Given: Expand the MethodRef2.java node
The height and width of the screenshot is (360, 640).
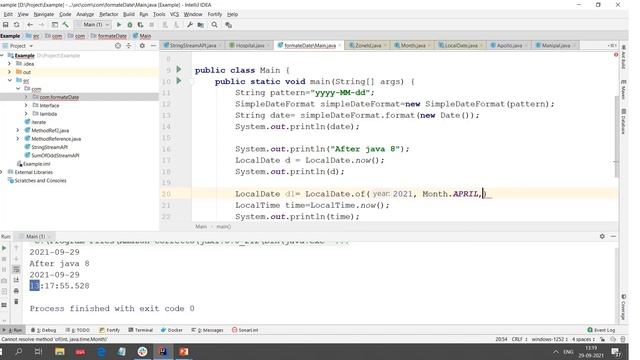Looking at the screenshot, I should click(x=18, y=130).
